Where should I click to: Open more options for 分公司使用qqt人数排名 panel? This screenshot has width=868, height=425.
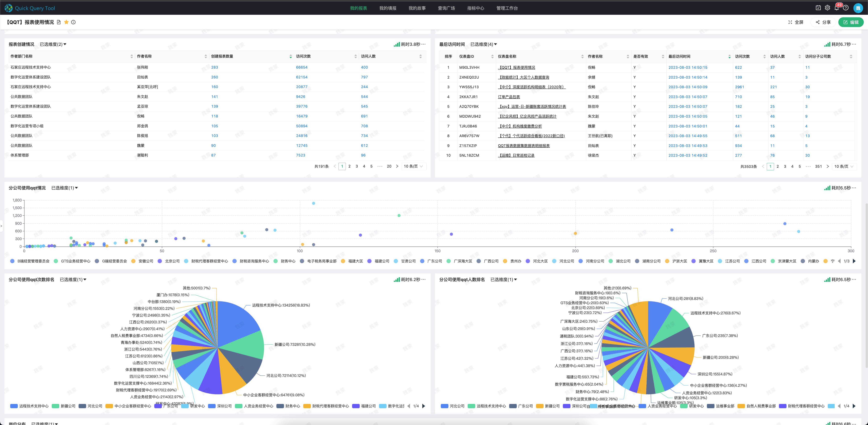[x=854, y=280]
